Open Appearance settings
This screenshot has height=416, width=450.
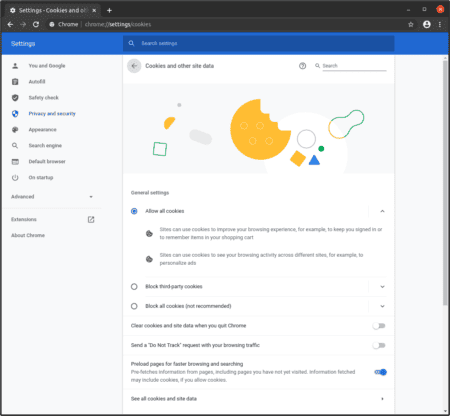point(42,130)
